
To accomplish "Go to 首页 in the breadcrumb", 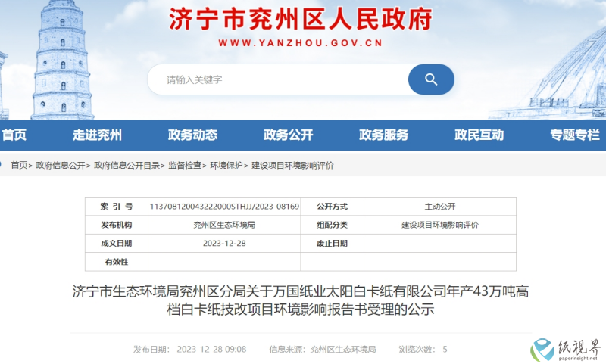I will [x=19, y=166].
